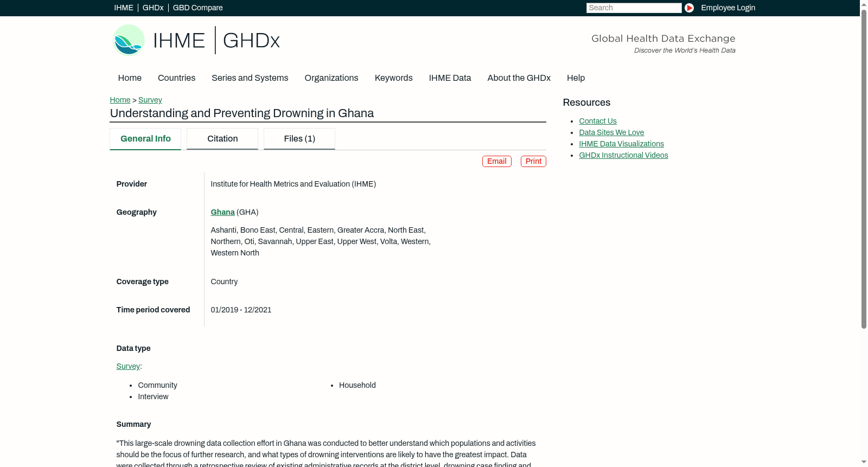This screenshot has width=868, height=467.
Task: Open GBD Compare from the top bar
Action: pos(197,8)
